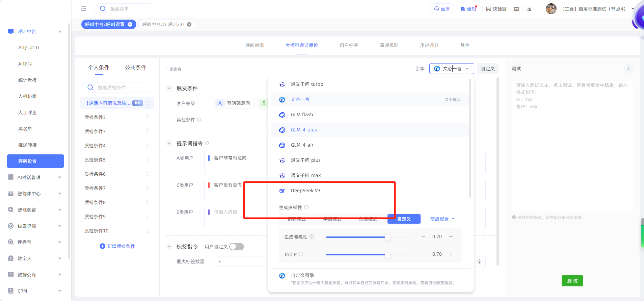Open 通知 notifications
This screenshot has height=301, width=644.
pyautogui.click(x=468, y=9)
